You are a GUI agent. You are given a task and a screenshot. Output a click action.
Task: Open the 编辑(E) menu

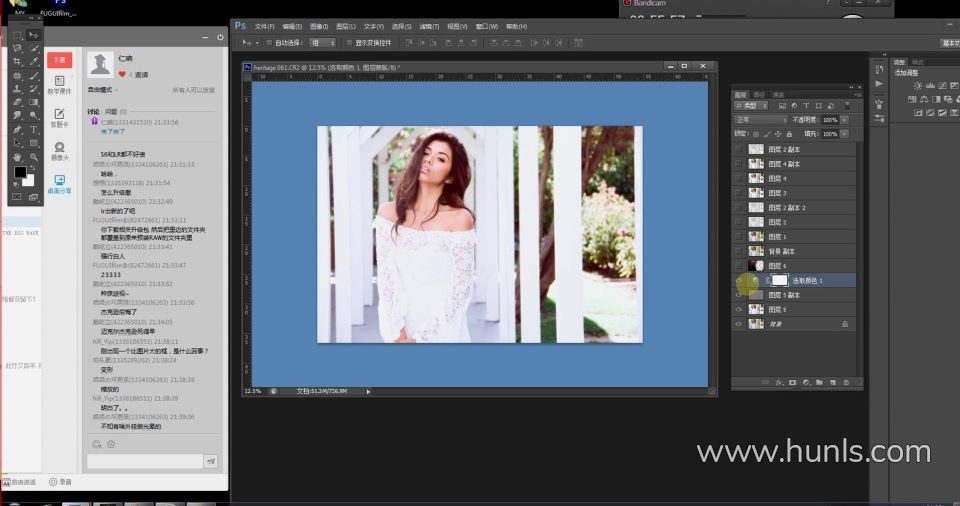click(x=292, y=26)
